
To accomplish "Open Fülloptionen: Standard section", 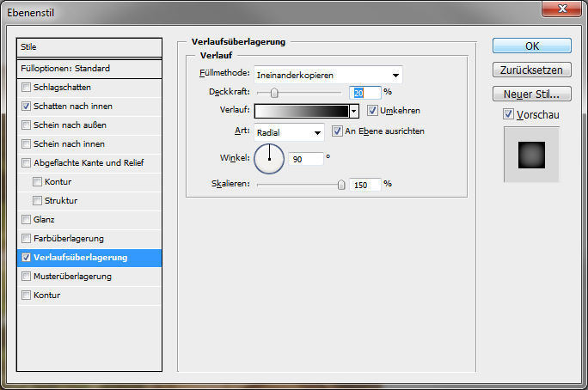I will pos(89,68).
